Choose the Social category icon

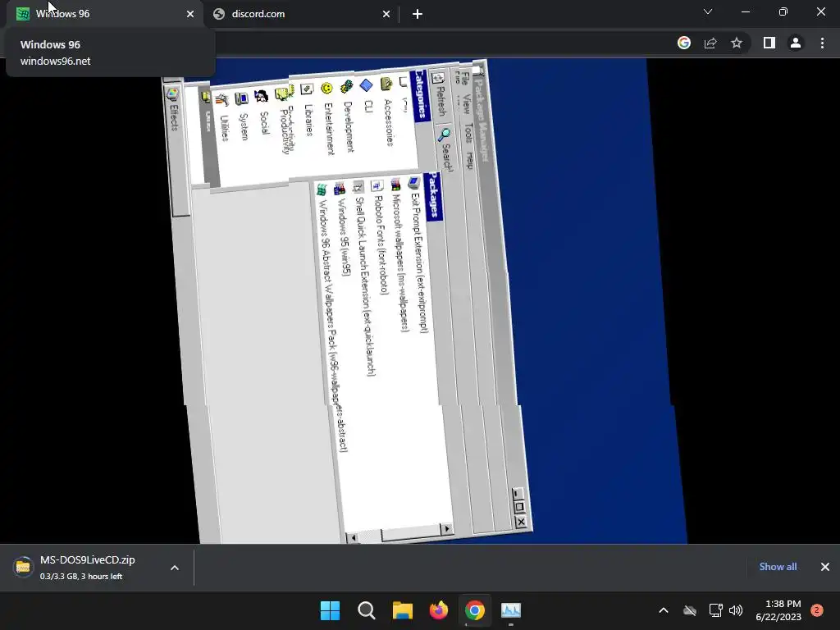tap(262, 96)
